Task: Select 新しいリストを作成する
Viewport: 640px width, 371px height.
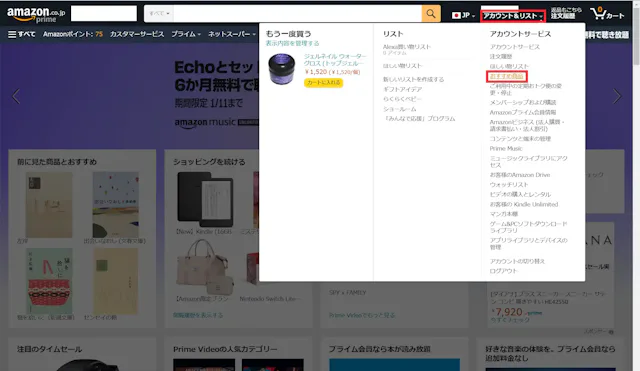Action: pos(413,79)
